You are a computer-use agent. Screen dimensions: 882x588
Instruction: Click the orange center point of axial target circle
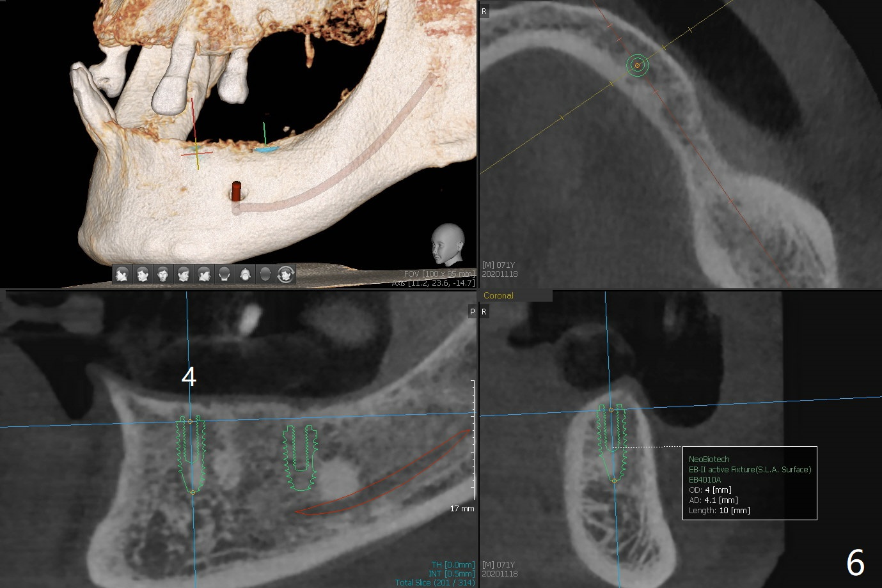(x=637, y=65)
